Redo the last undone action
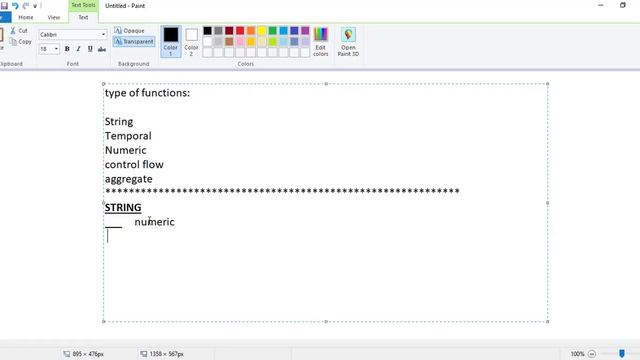640x360 pixels. point(26,6)
